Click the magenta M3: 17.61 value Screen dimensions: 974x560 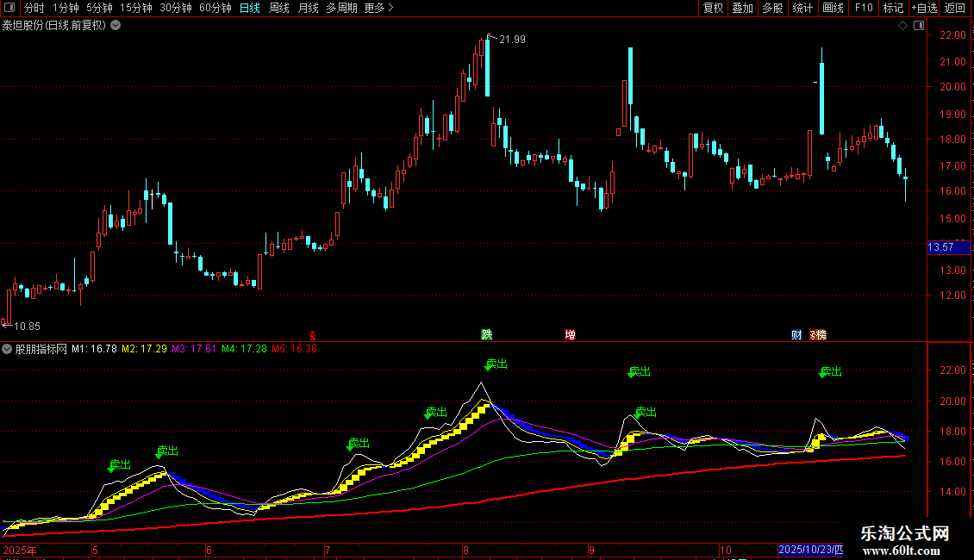194,349
